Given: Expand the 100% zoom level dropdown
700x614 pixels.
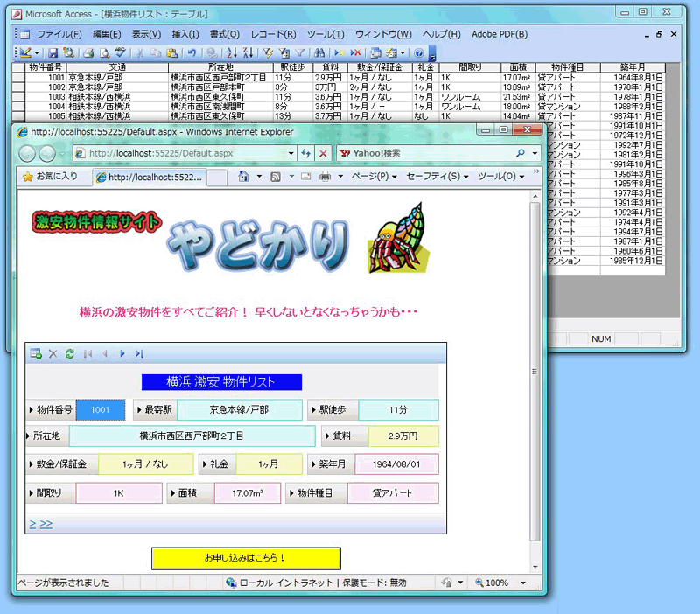Looking at the screenshot, I should (522, 583).
